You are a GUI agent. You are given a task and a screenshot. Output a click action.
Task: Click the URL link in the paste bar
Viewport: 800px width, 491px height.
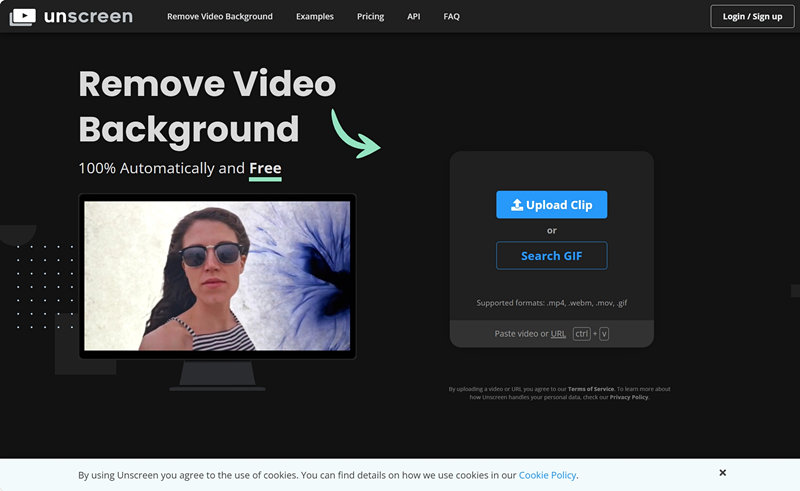pyautogui.click(x=558, y=334)
